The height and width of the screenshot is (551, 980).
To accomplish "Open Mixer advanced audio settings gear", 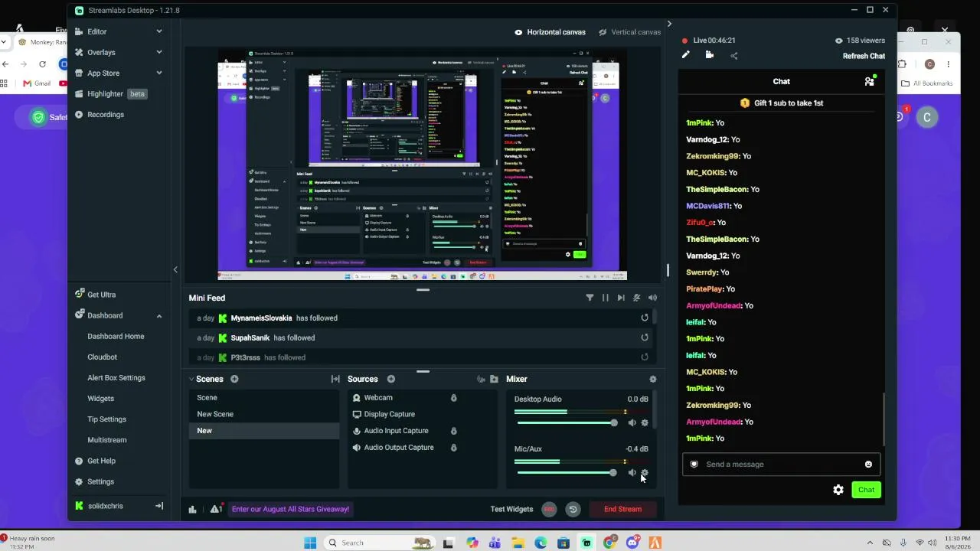I will [652, 379].
